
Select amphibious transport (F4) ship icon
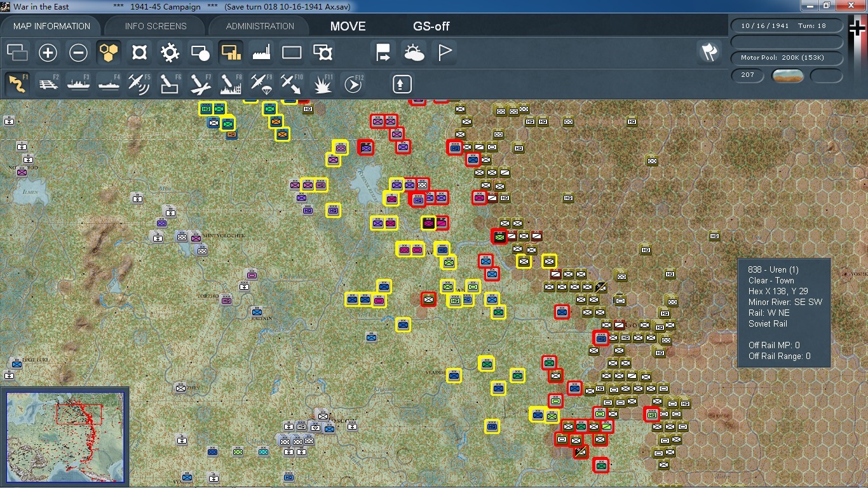click(x=109, y=84)
